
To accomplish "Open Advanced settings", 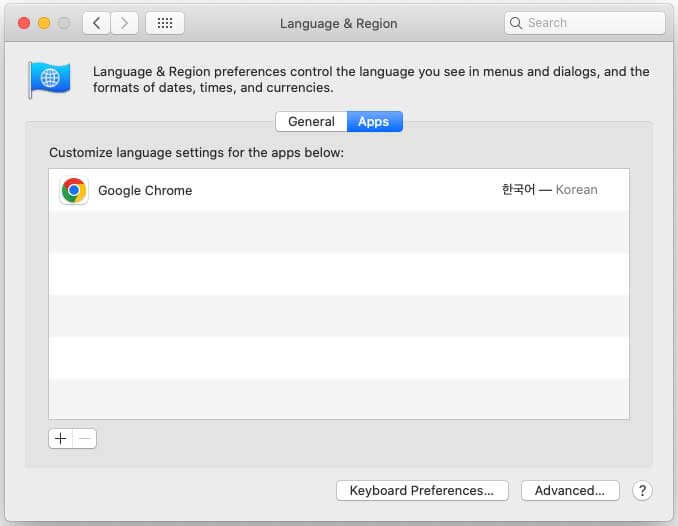I will pos(570,491).
